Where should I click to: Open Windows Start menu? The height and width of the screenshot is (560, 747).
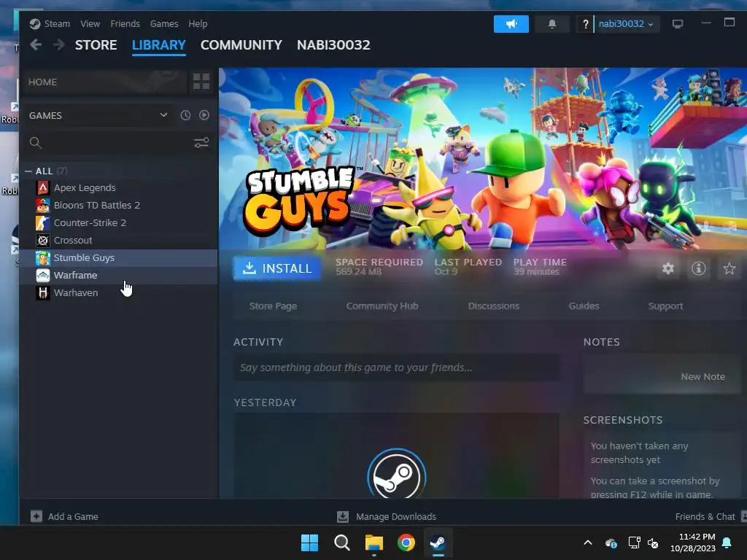click(x=309, y=542)
